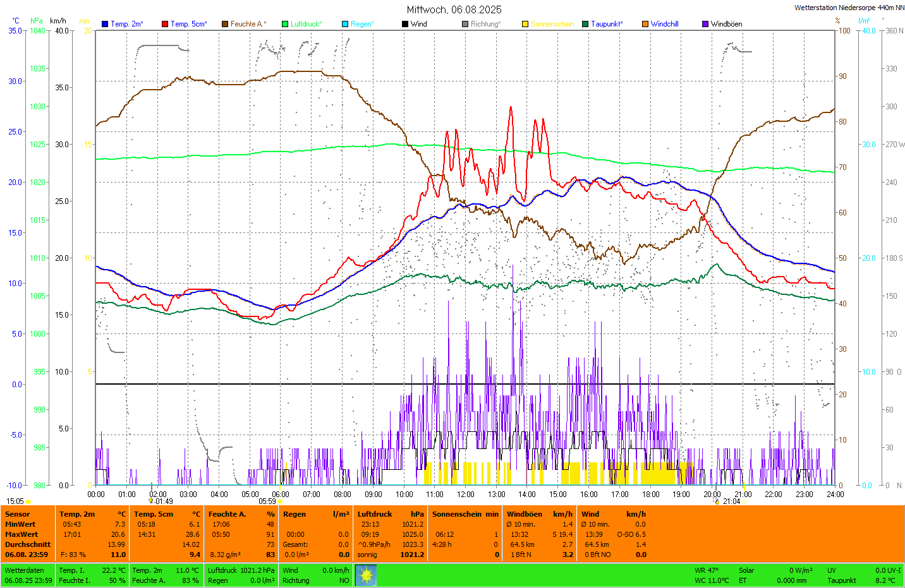Click the 05:59 sunrise time marker
The height and width of the screenshot is (588, 905).
tap(267, 501)
